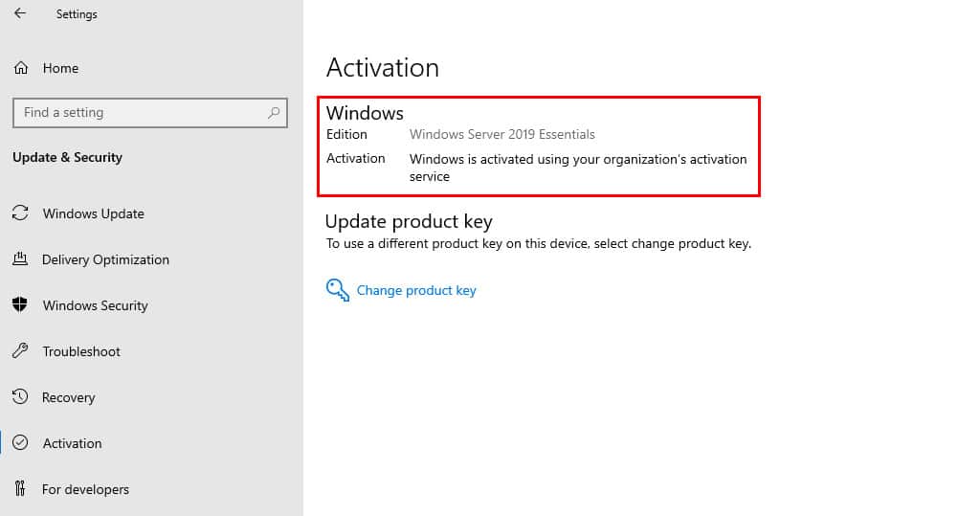Click the Activation page heading
Screen dimensions: 980x516
pos(383,68)
